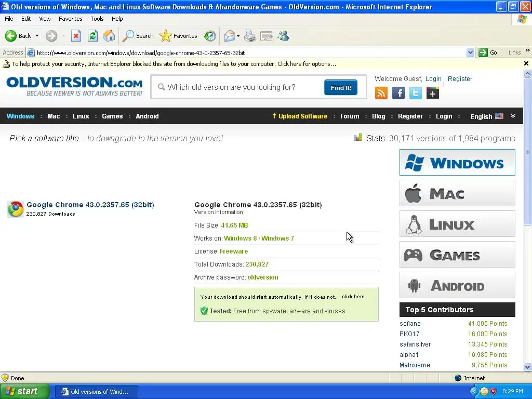Screen dimensions: 532x399
Task: Click the large Games category banner
Action: [457, 255]
